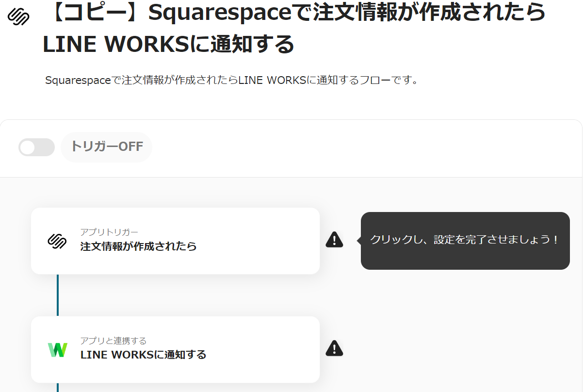This screenshot has height=392, width=584.
Task: Click the Squarespace logo beside the flow title
Action: 18,16
